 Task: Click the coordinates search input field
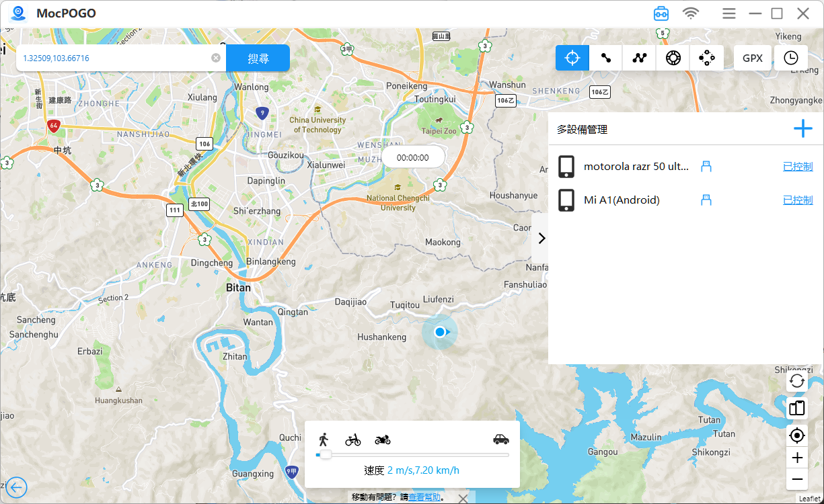pos(114,58)
